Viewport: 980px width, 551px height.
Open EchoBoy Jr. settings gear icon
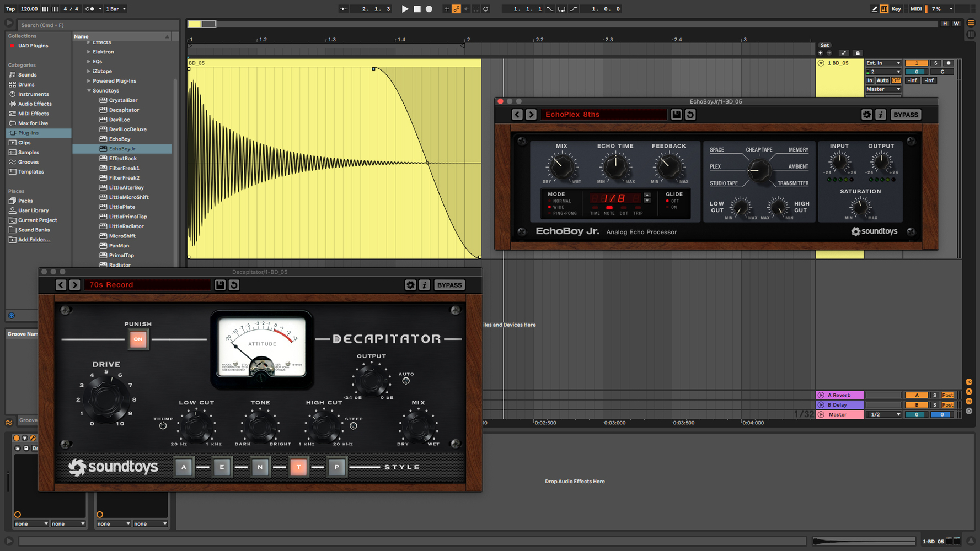point(867,115)
